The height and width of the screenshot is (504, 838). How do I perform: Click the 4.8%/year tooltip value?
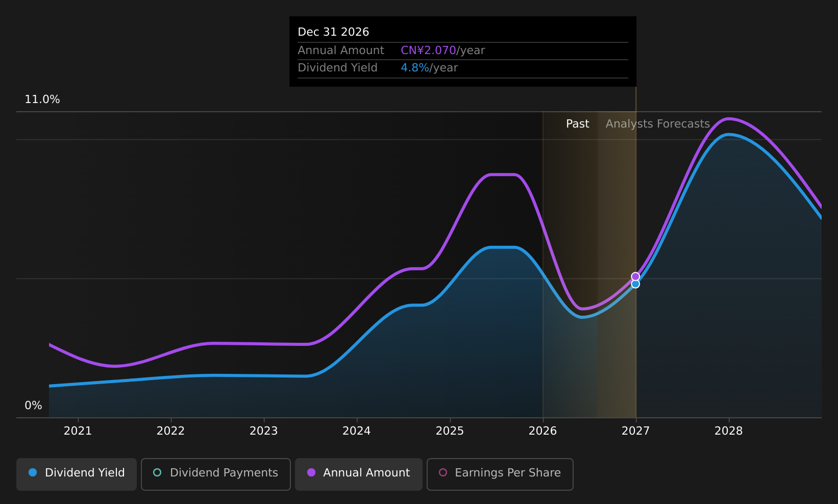click(x=429, y=68)
